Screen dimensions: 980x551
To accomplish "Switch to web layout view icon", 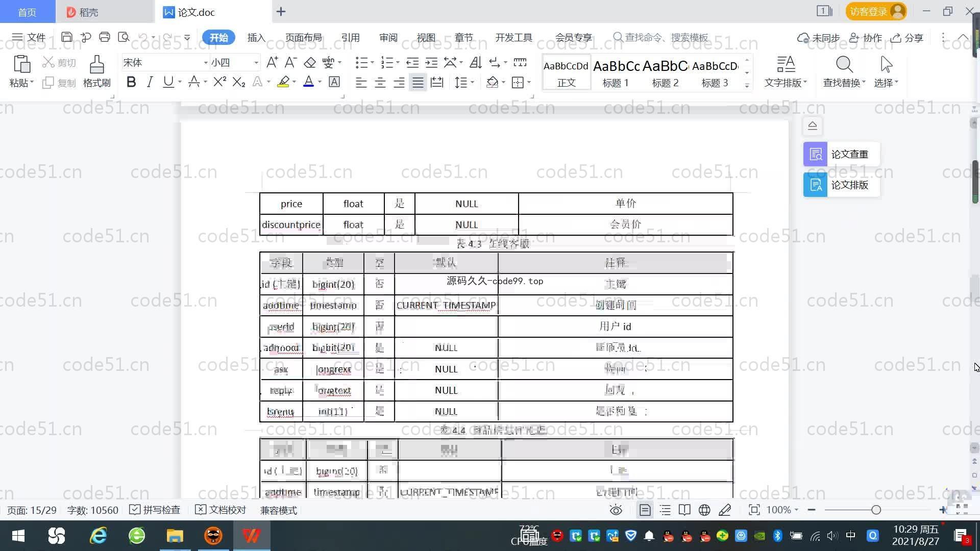I will coord(704,510).
